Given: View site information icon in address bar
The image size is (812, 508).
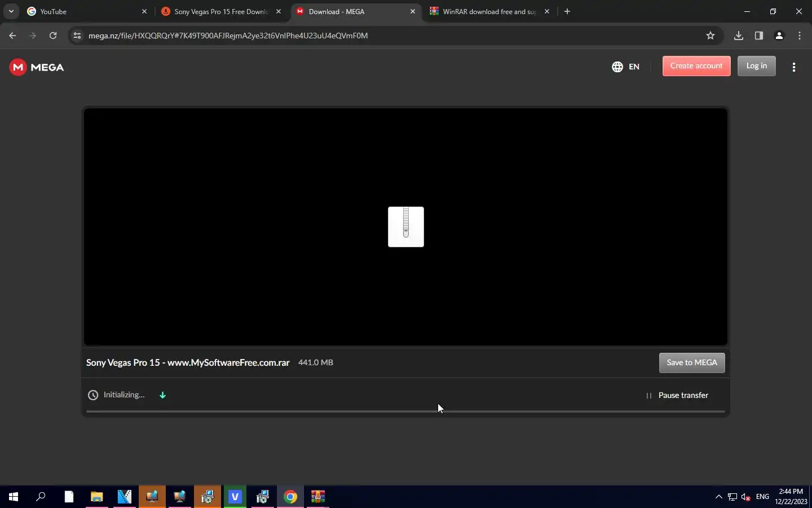Looking at the screenshot, I should click(x=77, y=36).
